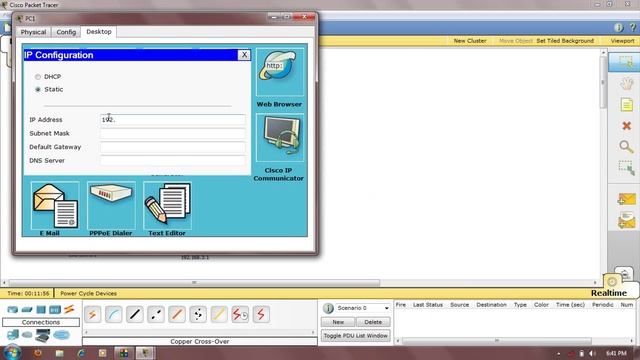Click the Viewport button
640x360 pixels.
(622, 41)
